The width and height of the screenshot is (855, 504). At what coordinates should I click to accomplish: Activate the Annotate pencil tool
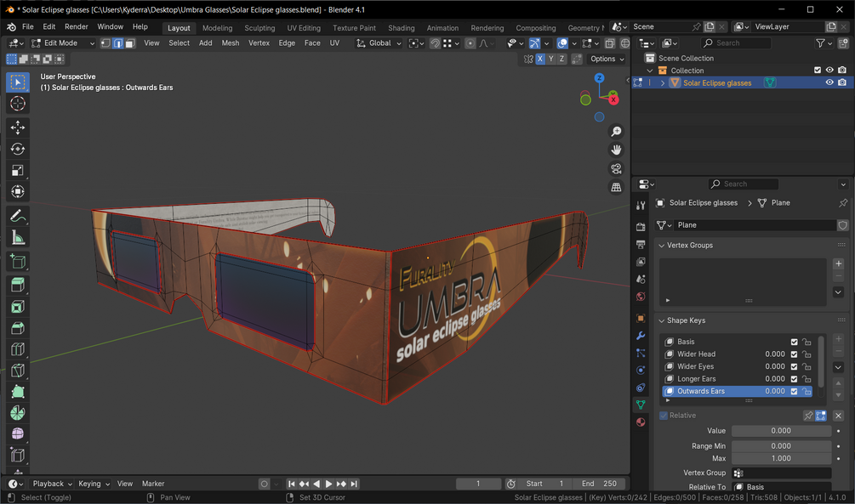pyautogui.click(x=18, y=217)
